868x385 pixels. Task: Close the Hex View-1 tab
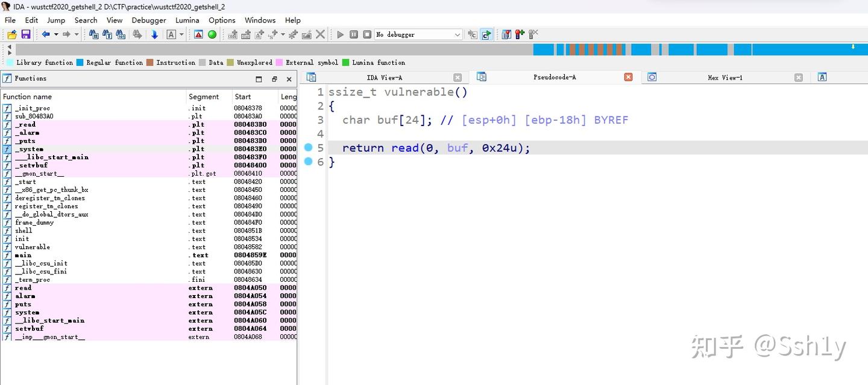pos(799,77)
